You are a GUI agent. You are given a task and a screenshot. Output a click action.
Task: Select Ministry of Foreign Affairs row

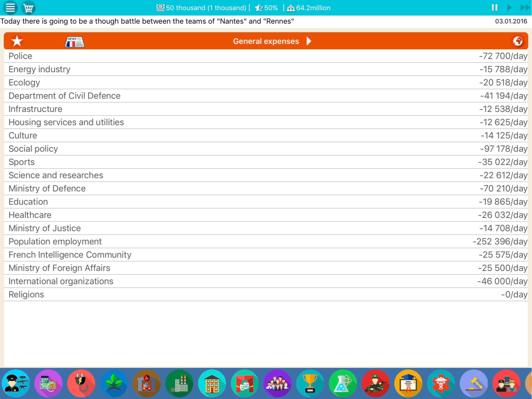[x=266, y=268]
